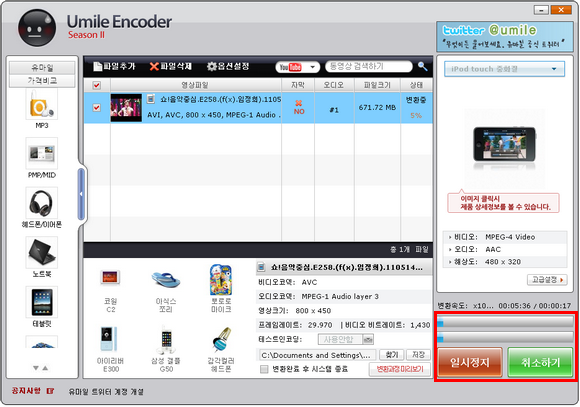Switch to the 유마일 tab
Screen dimensions: 580x407
[x=42, y=68]
